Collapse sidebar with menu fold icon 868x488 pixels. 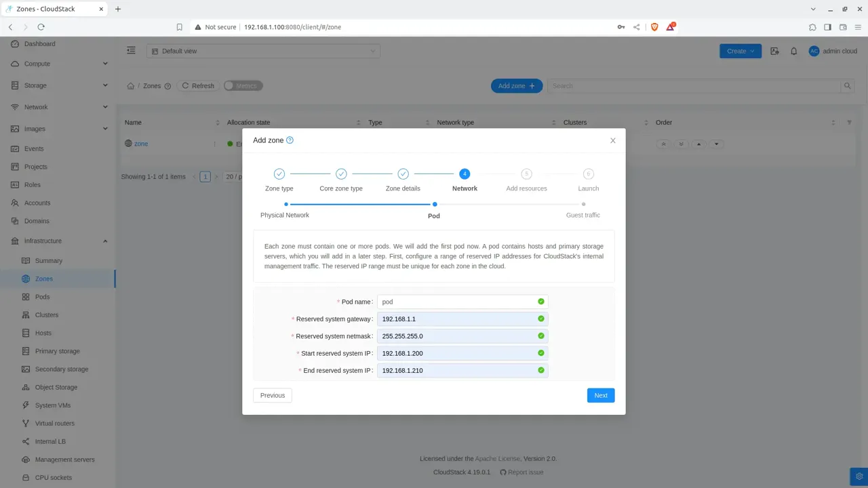coord(131,51)
